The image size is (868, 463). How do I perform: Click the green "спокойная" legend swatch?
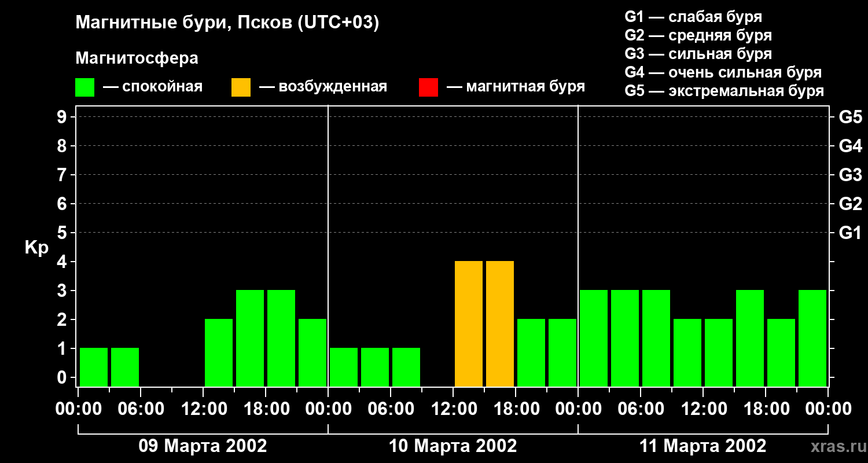coord(84,87)
